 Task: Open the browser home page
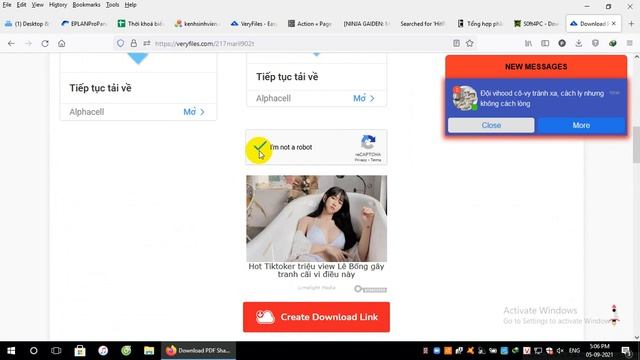[x=62, y=43]
